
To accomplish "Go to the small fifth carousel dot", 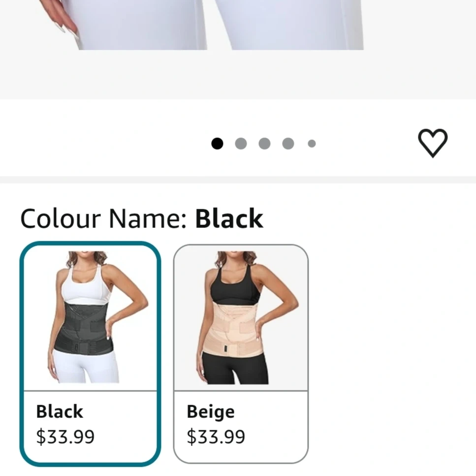I will pos(312,143).
